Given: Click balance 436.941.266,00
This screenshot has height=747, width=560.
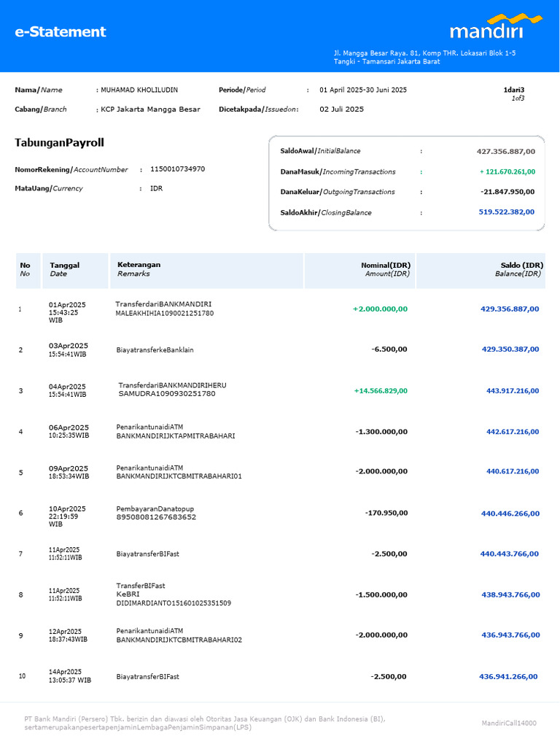Looking at the screenshot, I should [508, 677].
